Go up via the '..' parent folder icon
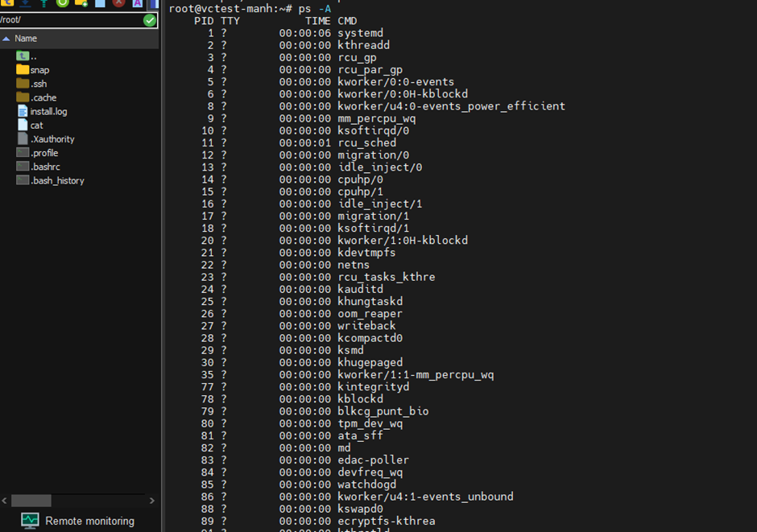Screen dimensions: 757x532 coord(23,56)
